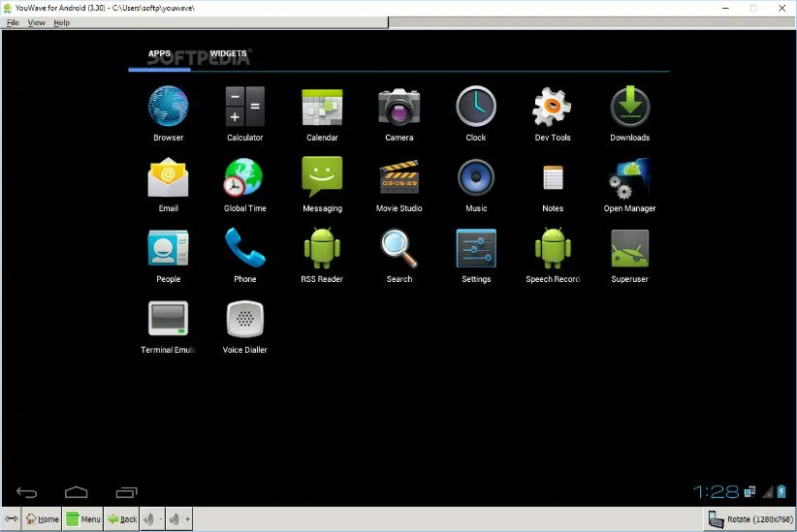Launch the Calculator app
This screenshot has height=532, width=797.
[x=244, y=108]
